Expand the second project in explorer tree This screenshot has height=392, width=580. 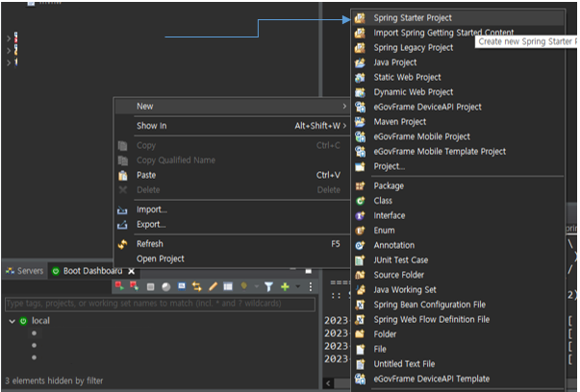pyautogui.click(x=8, y=50)
